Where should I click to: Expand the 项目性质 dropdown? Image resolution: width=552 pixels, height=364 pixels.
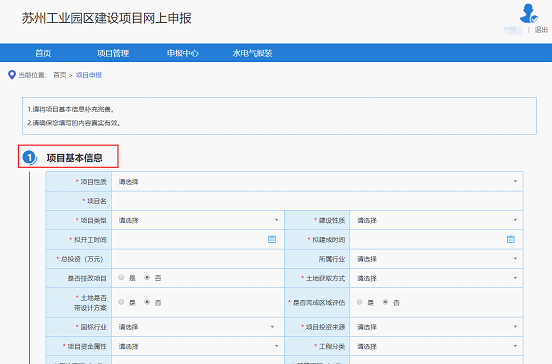click(317, 182)
